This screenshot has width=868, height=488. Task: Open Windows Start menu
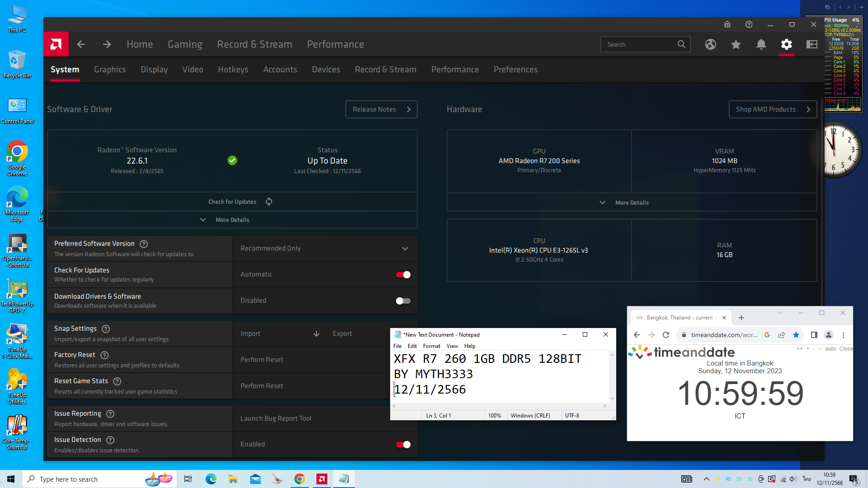point(11,479)
